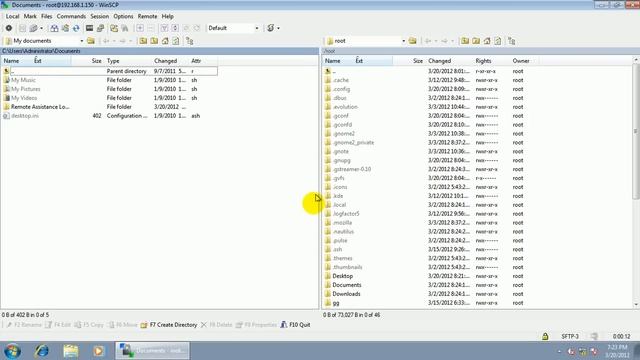Go to local root directory icon

(154, 41)
